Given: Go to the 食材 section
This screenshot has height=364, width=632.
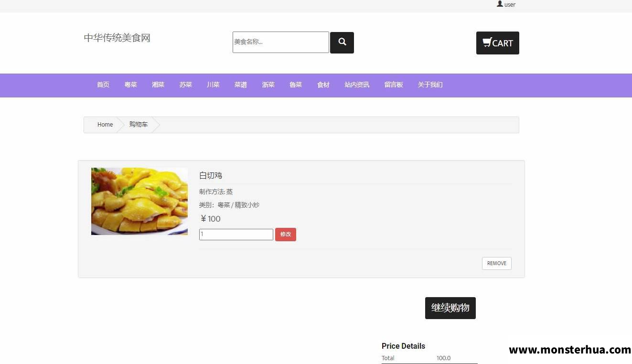Looking at the screenshot, I should point(323,85).
